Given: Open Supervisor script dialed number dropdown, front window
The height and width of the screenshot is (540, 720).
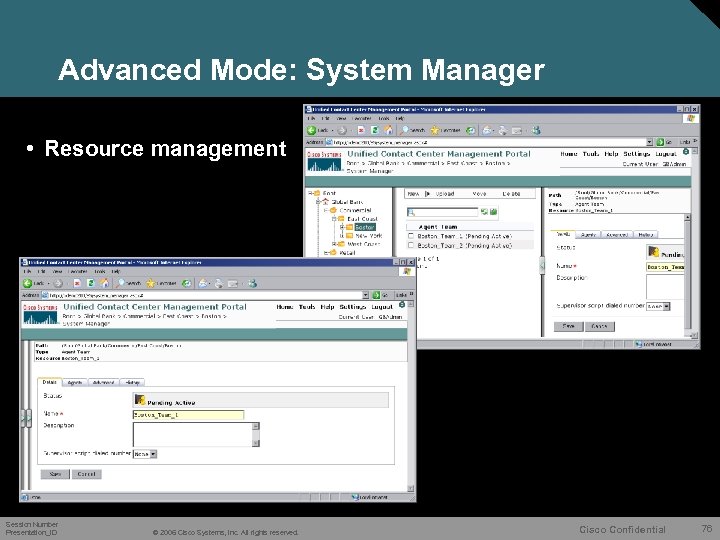Looking at the screenshot, I should tap(153, 454).
